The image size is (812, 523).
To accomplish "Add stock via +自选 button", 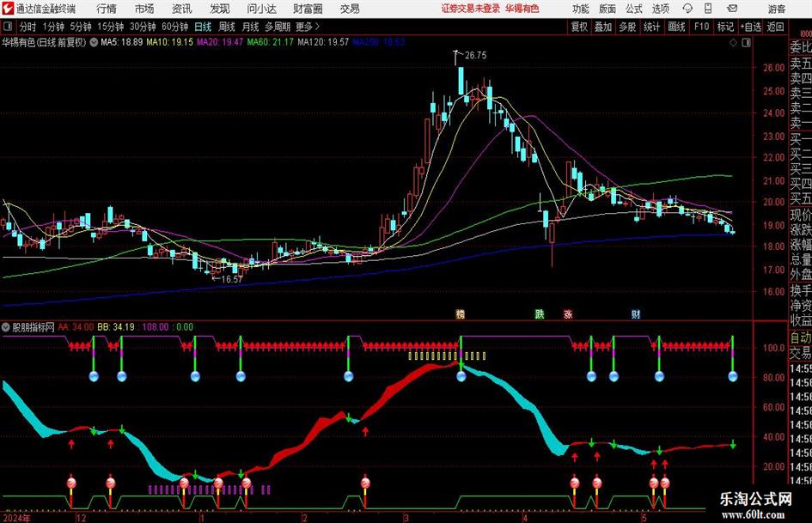I will click(750, 27).
